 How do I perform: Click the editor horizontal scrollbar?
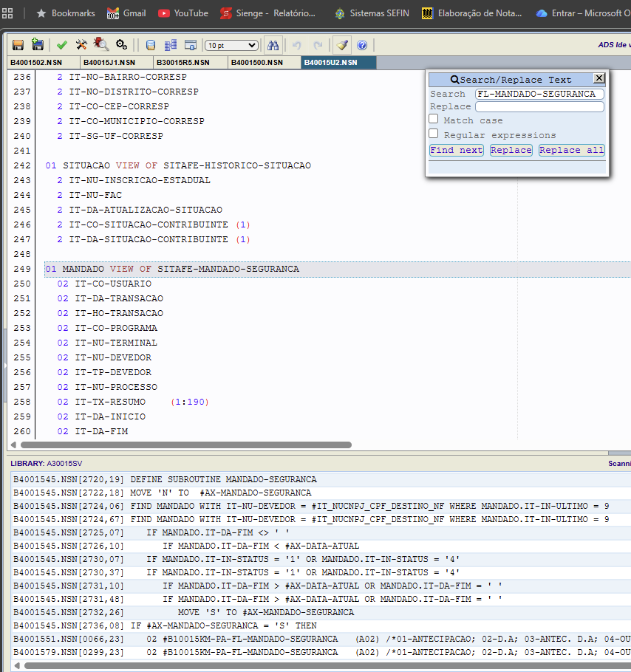pos(185,445)
